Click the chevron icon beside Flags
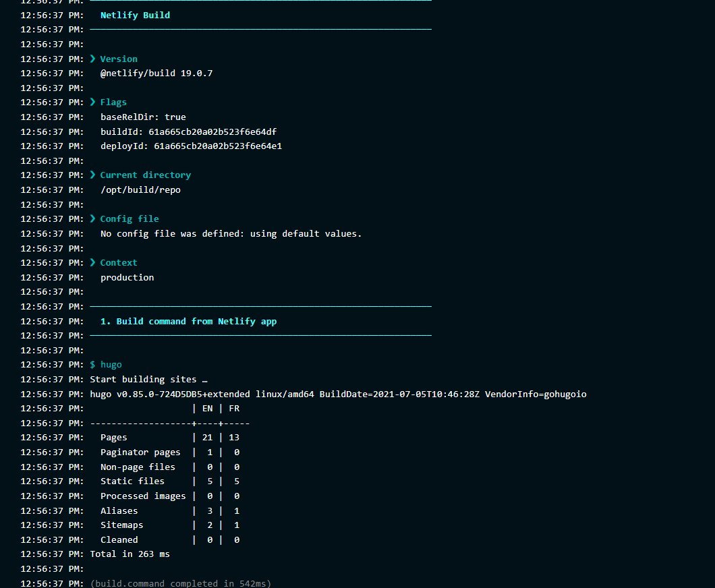This screenshot has width=715, height=588. [x=92, y=102]
